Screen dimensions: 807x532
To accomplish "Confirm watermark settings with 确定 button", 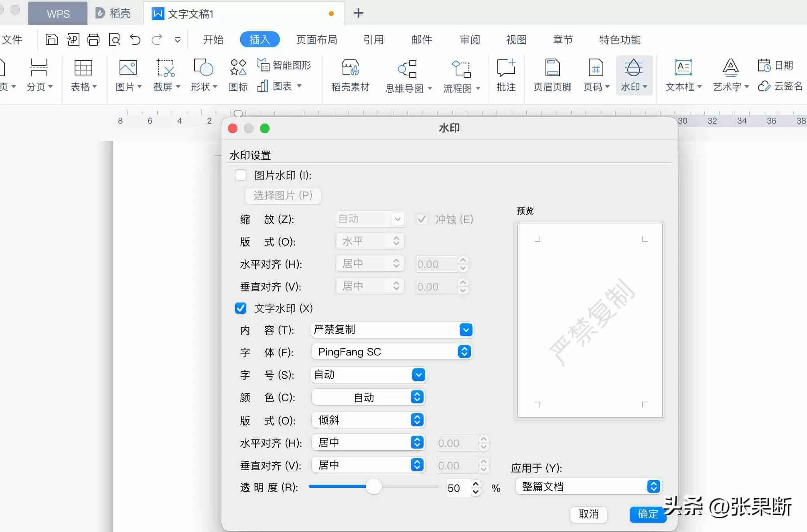I will point(647,515).
